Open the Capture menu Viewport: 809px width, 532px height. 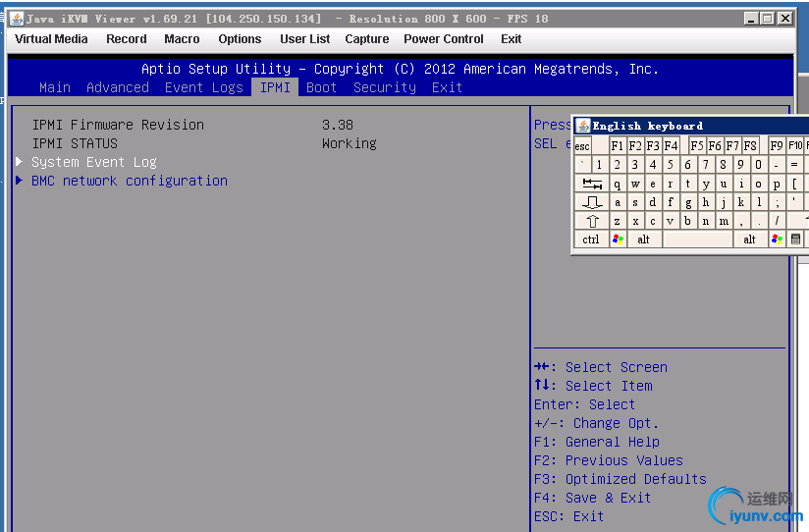click(x=367, y=39)
